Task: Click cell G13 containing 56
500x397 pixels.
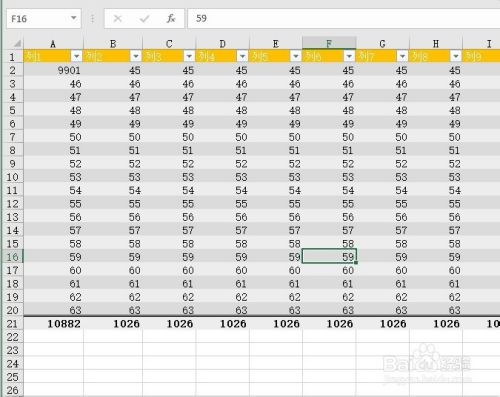Action: coord(382,217)
